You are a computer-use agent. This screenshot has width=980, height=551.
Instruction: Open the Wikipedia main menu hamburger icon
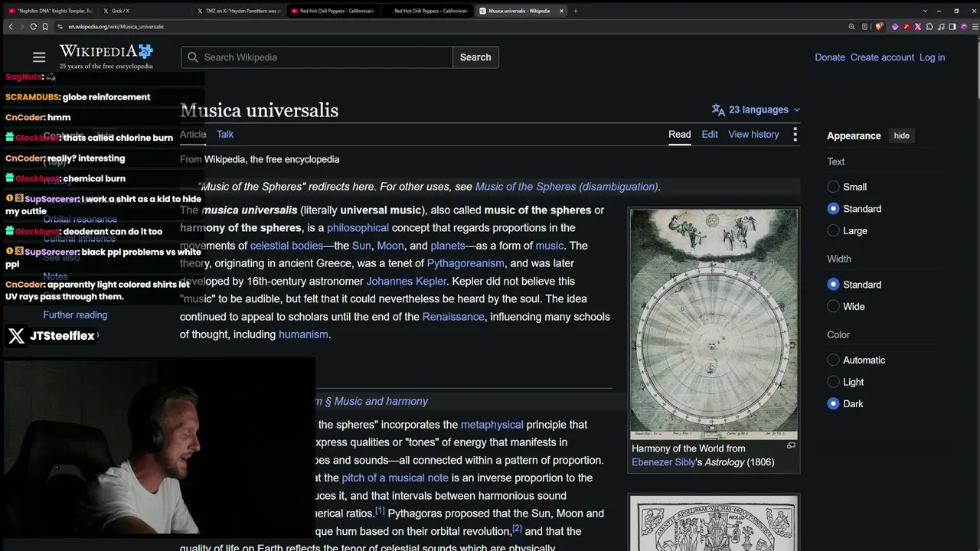point(39,57)
